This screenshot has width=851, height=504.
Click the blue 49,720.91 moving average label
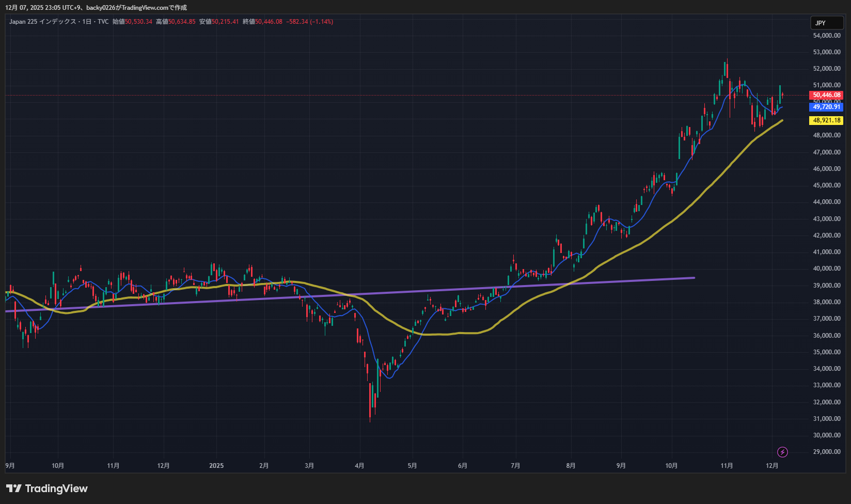point(826,107)
